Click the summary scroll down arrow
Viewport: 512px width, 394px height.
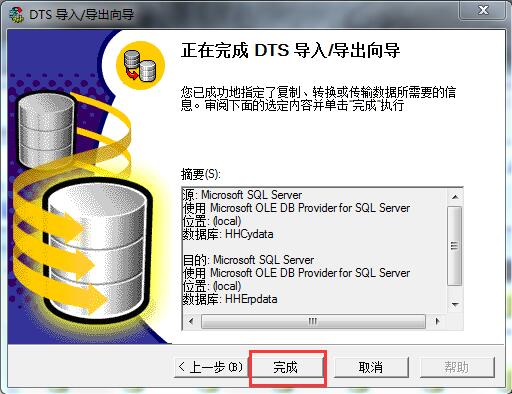pyautogui.click(x=455, y=304)
